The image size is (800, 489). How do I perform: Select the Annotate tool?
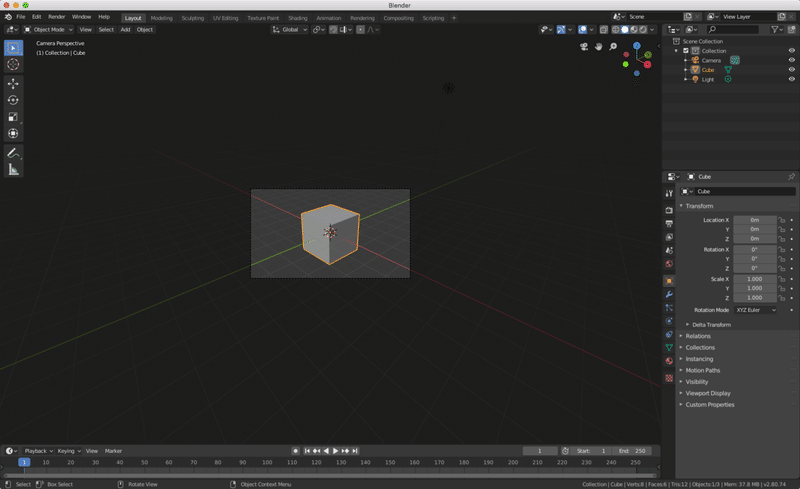tap(13, 153)
